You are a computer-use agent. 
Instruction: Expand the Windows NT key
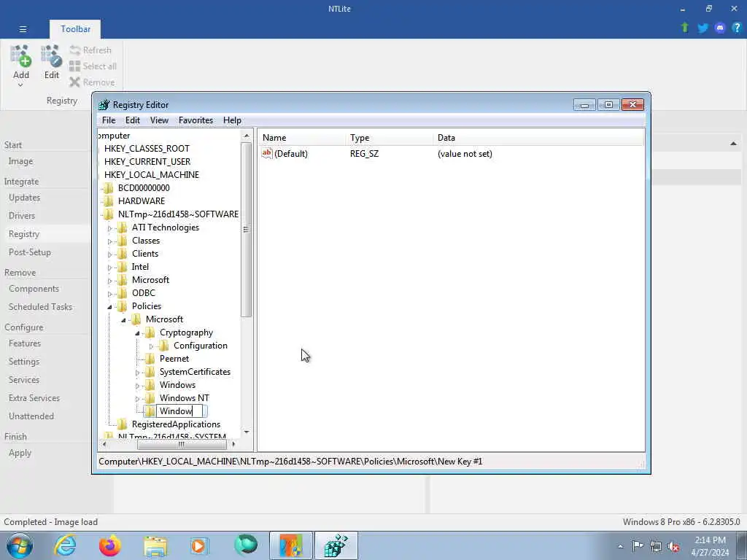[x=137, y=399]
